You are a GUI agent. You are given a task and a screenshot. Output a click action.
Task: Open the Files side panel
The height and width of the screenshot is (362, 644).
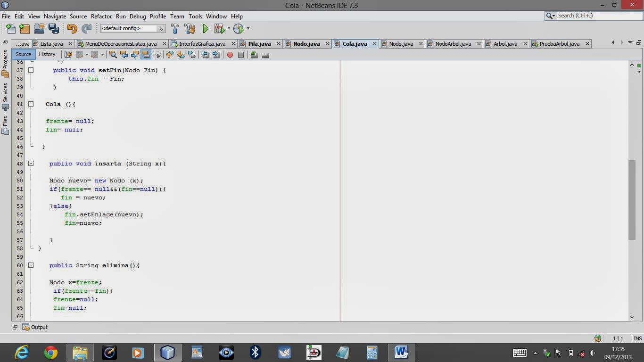point(5,125)
